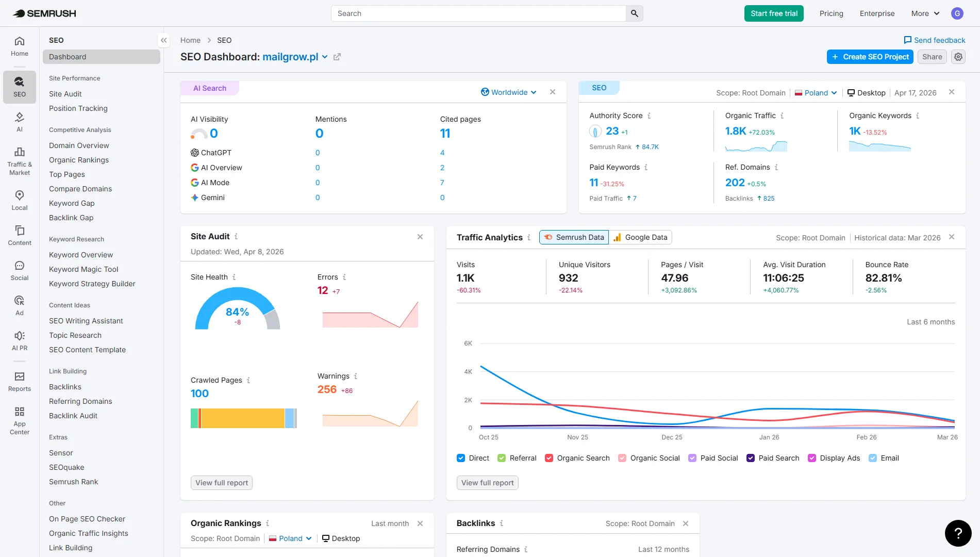The height and width of the screenshot is (557, 980).
Task: Switch to the Google Data tab
Action: tap(640, 237)
